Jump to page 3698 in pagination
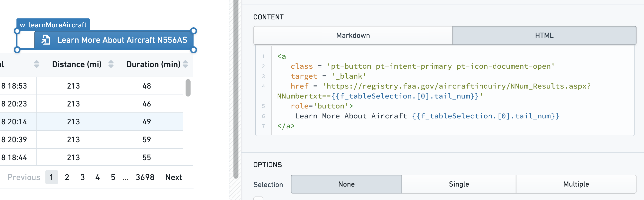This screenshot has width=644, height=200. [x=145, y=177]
